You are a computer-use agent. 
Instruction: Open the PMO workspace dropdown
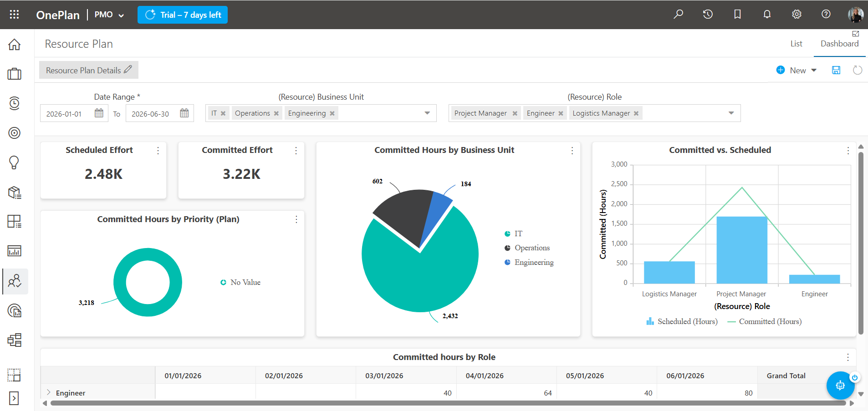[109, 15]
